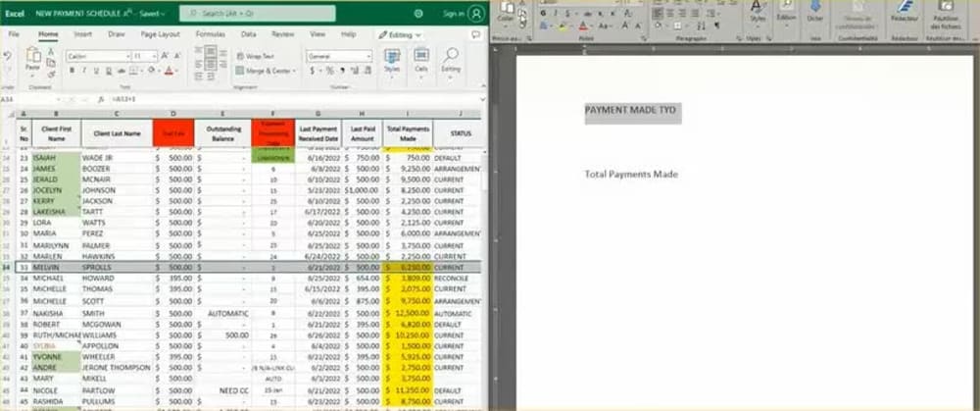Click the Dicter microphone icon
The width and height of the screenshot is (980, 411).
pyautogui.click(x=815, y=11)
